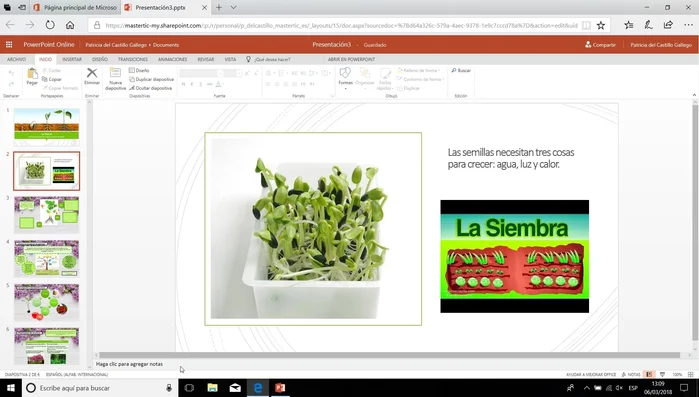
Task: Click the horizontal scrollbar under slide
Action: 389,355
